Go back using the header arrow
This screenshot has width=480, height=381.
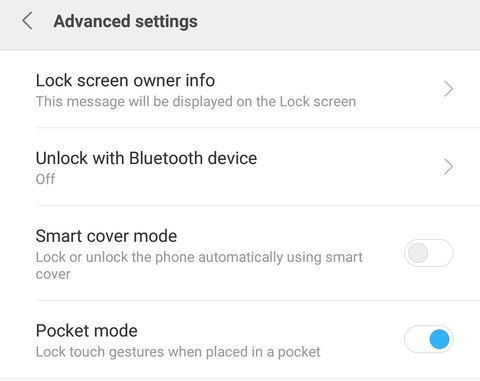coord(27,21)
